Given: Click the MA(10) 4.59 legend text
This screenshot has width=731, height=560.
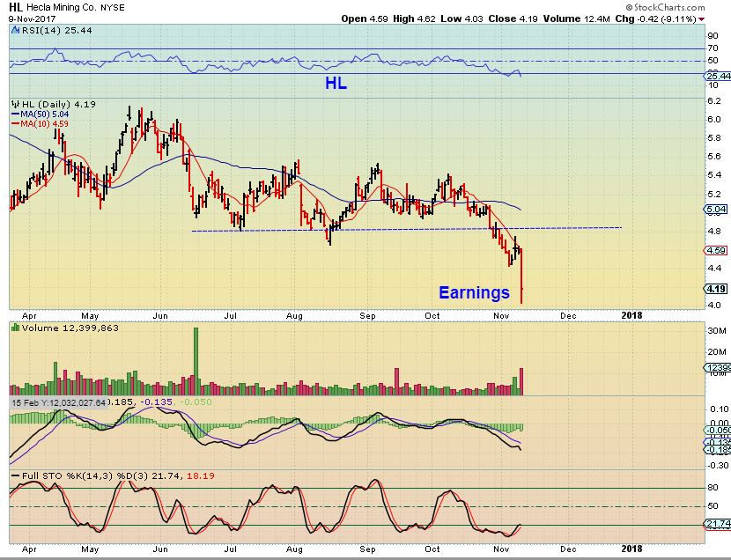Looking at the screenshot, I should [x=44, y=124].
